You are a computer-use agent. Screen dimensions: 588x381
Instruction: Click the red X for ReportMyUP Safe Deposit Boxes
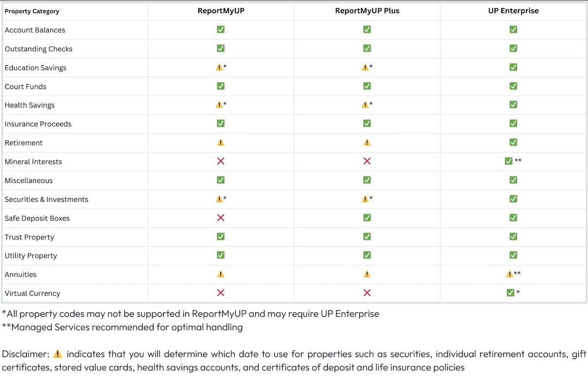coord(221,218)
